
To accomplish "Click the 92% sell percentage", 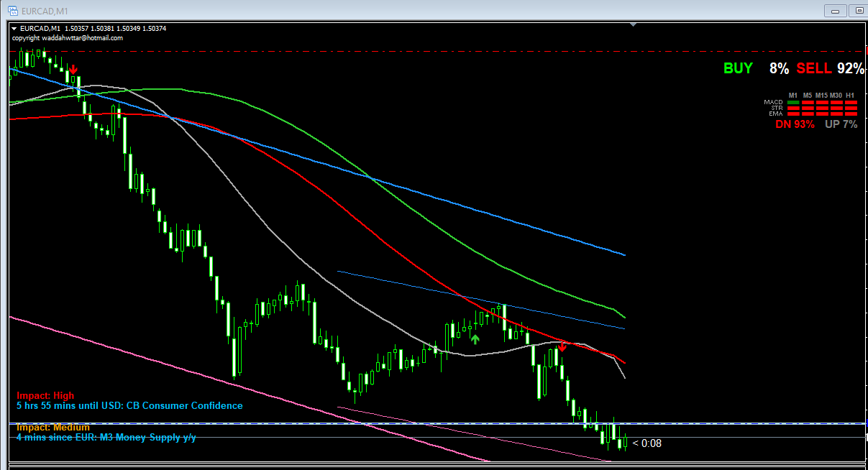I will pyautogui.click(x=851, y=68).
